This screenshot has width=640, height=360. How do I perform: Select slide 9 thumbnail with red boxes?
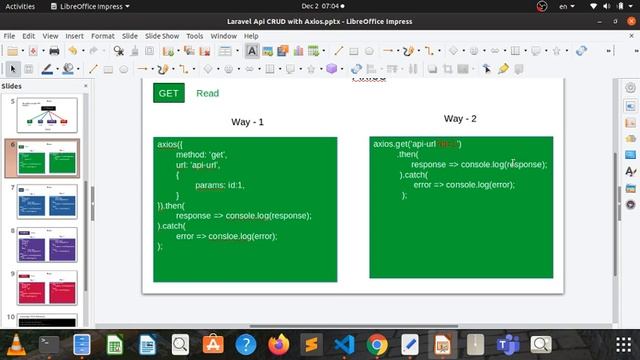[47, 288]
